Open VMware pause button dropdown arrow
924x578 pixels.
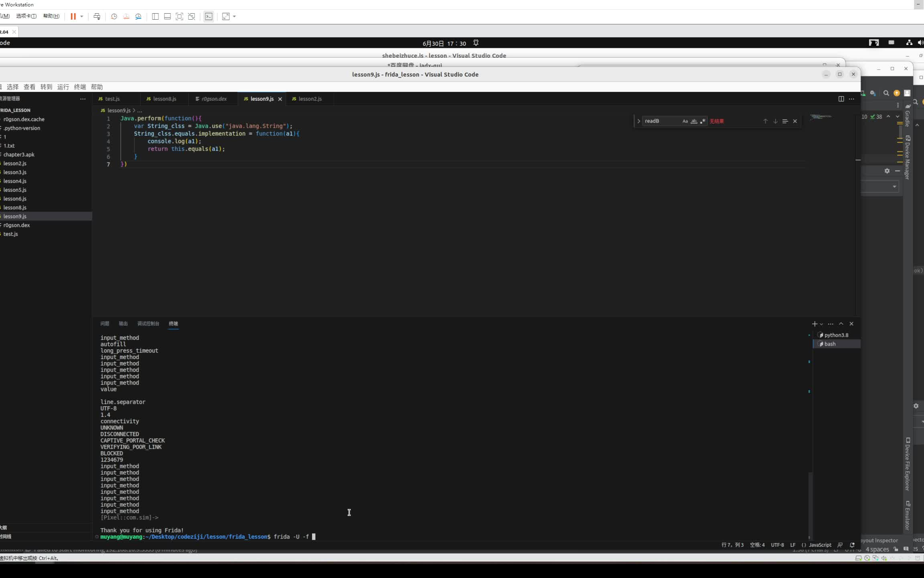click(82, 16)
